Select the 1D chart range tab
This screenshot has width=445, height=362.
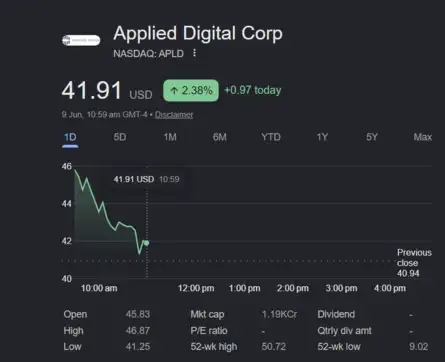pyautogui.click(x=70, y=137)
